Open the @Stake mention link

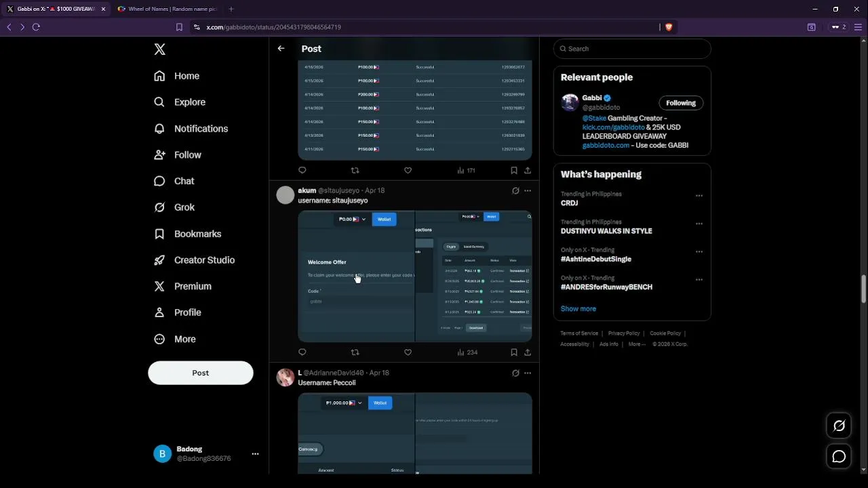click(594, 119)
